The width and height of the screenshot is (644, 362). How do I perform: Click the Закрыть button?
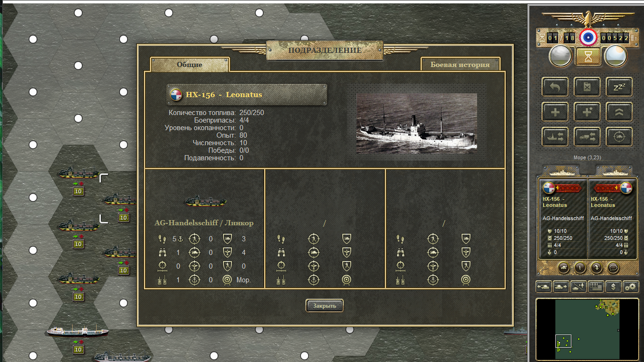(325, 306)
